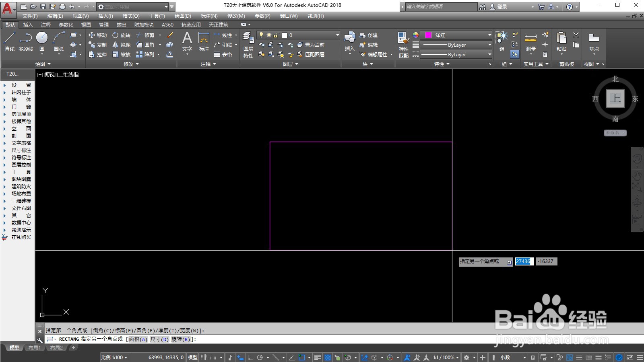
Task: Click the Create block (创建) button
Action: click(369, 35)
